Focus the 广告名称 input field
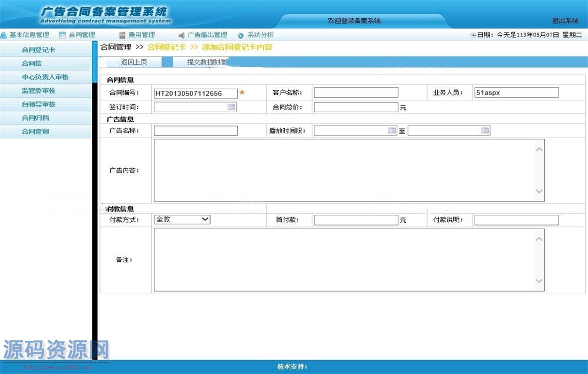This screenshot has height=374, width=588. pyautogui.click(x=196, y=130)
